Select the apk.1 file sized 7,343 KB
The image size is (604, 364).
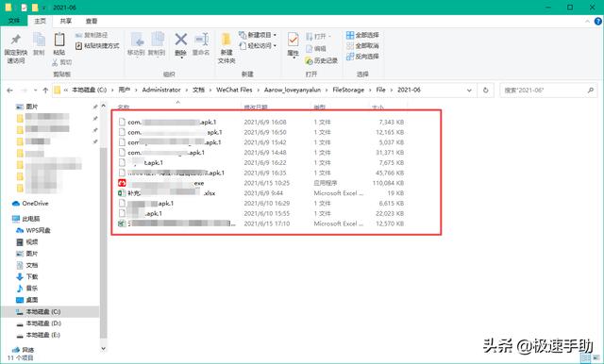tap(261, 122)
